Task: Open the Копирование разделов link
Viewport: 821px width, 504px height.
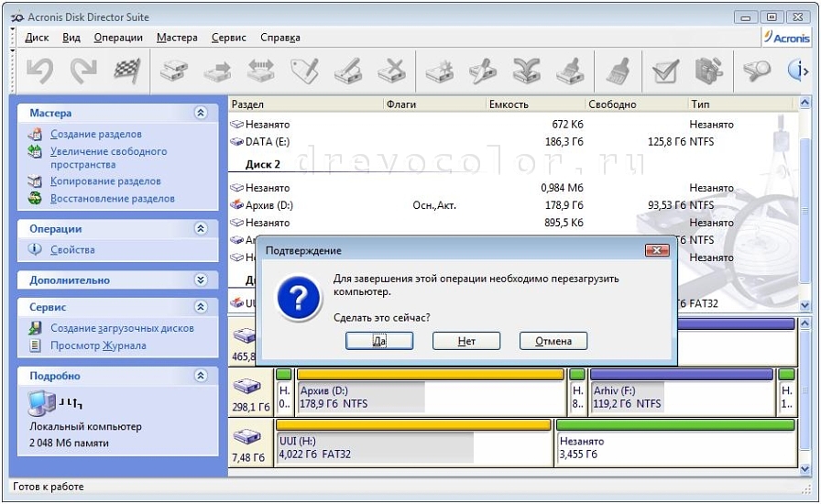Action: pos(105,181)
